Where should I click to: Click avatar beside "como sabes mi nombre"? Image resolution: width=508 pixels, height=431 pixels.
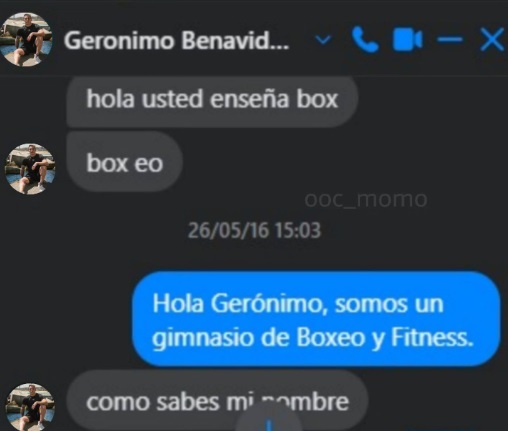pos(30,407)
